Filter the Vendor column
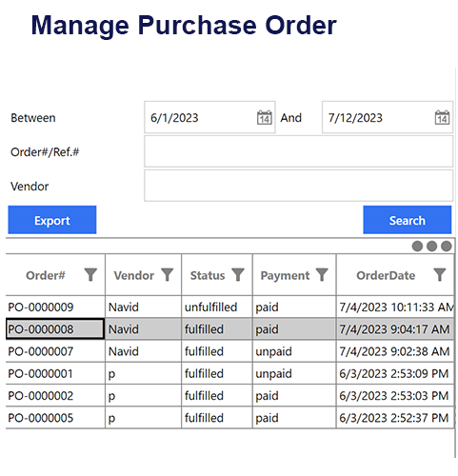Image resolution: width=458 pixels, height=476 pixels. pos(168,275)
